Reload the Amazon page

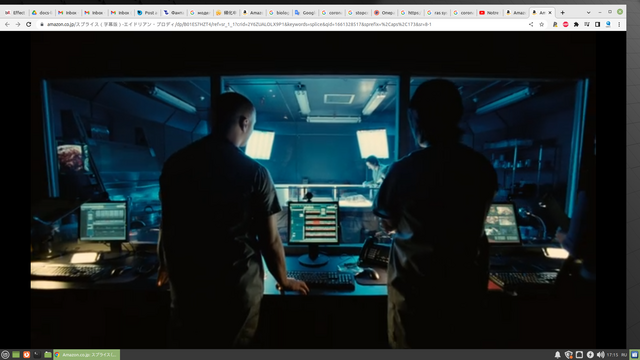pos(29,24)
